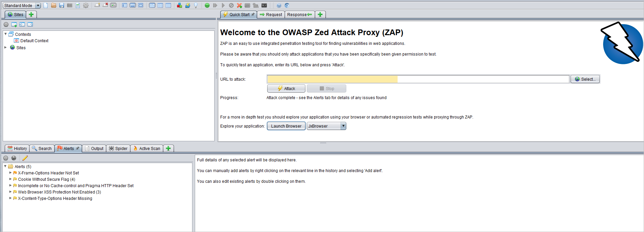Click the Select... button
Viewport: 644px width, 232px height.
pos(585,79)
